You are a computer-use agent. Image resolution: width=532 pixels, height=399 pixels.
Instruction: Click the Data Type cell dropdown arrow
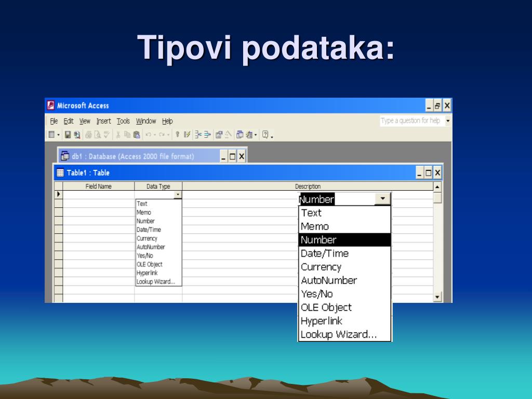pos(178,194)
